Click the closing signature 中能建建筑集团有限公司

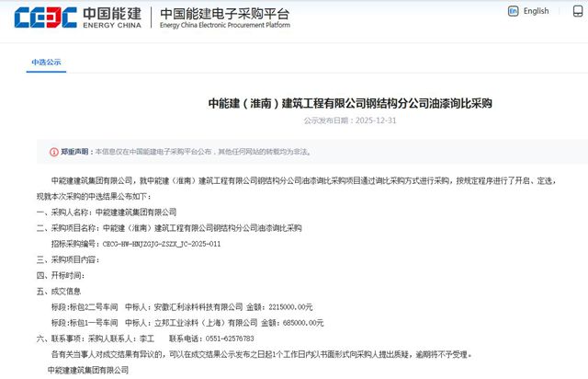(88, 371)
